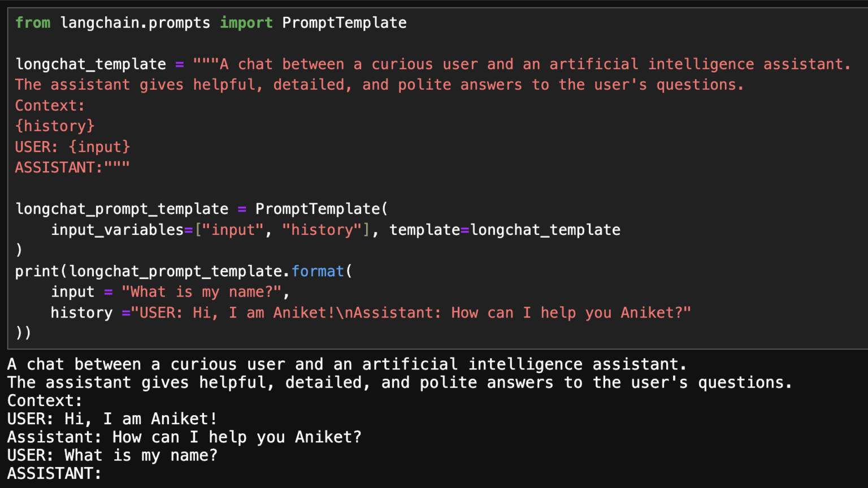This screenshot has width=868, height=488.
Task: Click the blue format method call
Action: pyautogui.click(x=318, y=271)
